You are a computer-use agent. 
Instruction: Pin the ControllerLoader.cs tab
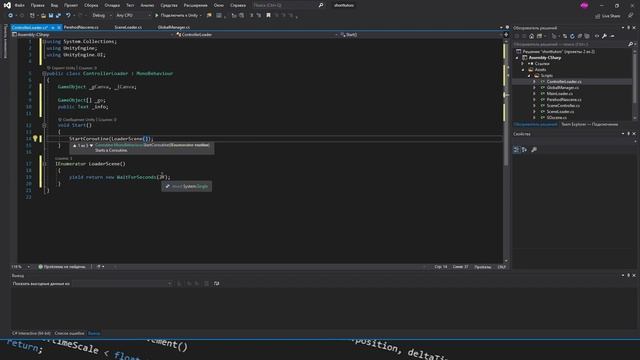[x=53, y=27]
